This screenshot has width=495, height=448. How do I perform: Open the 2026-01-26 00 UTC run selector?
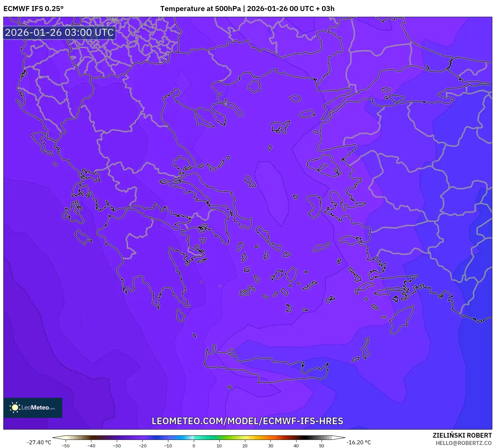(x=279, y=8)
